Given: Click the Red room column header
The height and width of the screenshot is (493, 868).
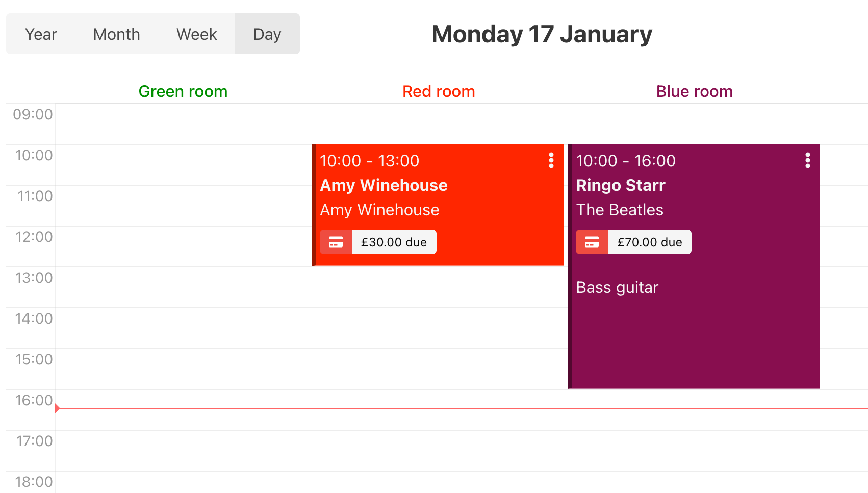Looking at the screenshot, I should 438,91.
